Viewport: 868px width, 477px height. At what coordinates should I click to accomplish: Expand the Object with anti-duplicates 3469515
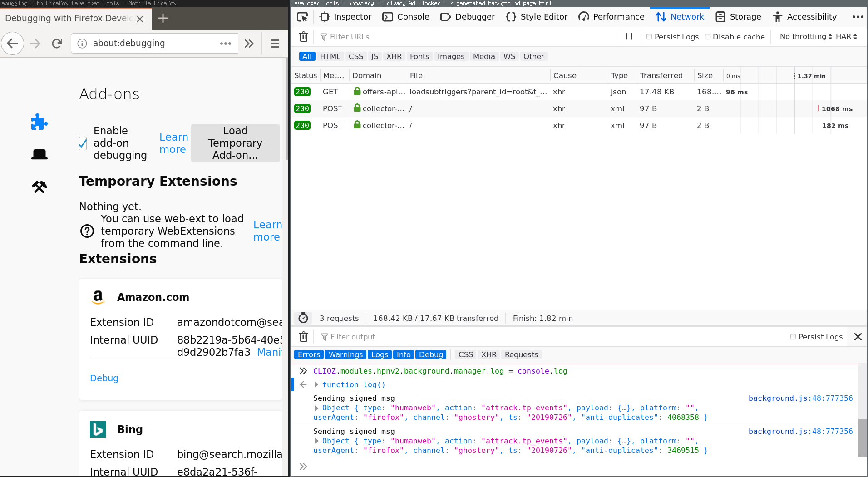pos(316,441)
